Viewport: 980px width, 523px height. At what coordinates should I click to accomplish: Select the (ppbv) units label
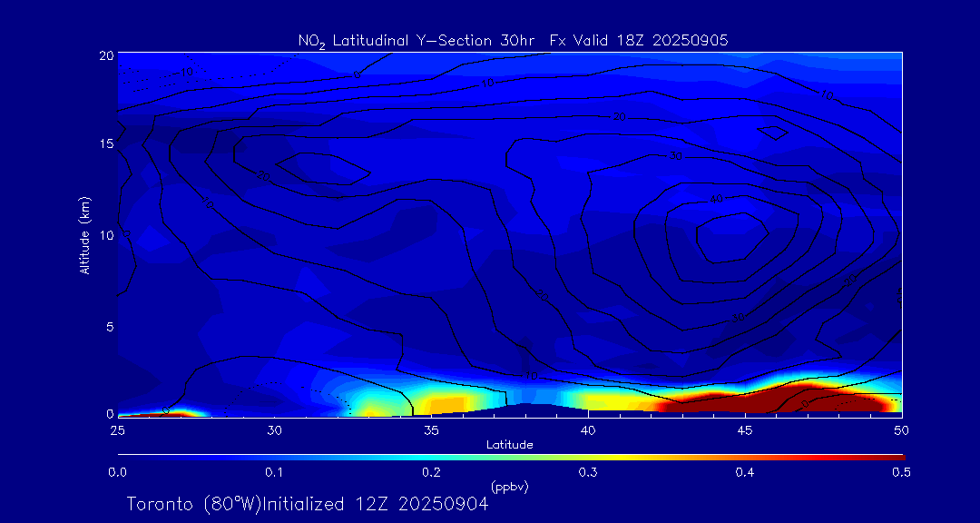[x=509, y=487]
